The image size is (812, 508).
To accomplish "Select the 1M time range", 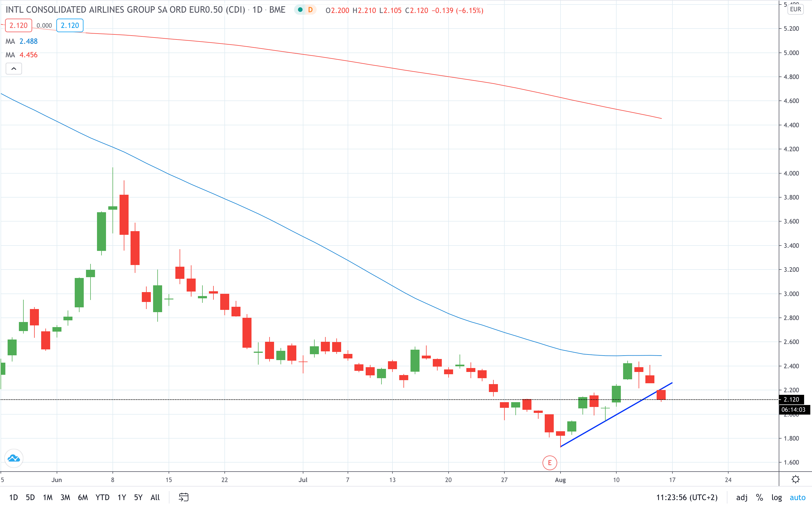I will 48,498.
